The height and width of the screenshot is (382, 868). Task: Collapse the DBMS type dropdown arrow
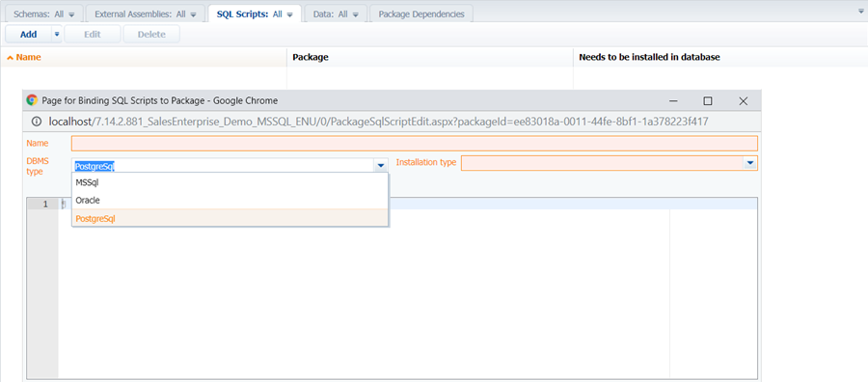[x=381, y=165]
